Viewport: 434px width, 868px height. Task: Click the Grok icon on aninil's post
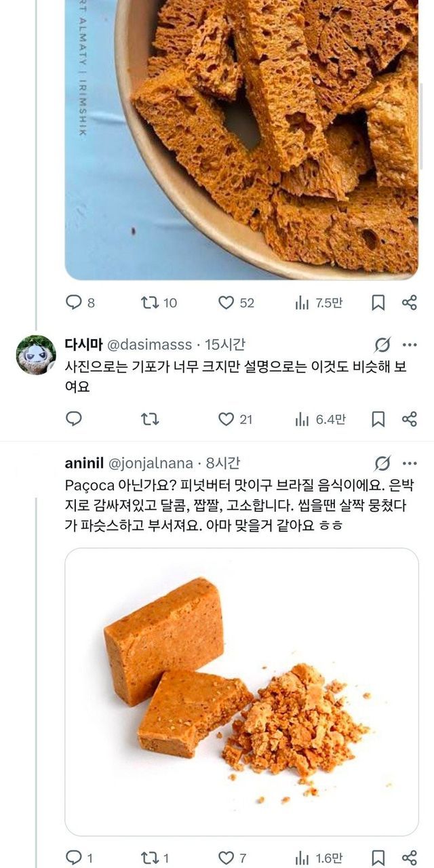pos(382,463)
